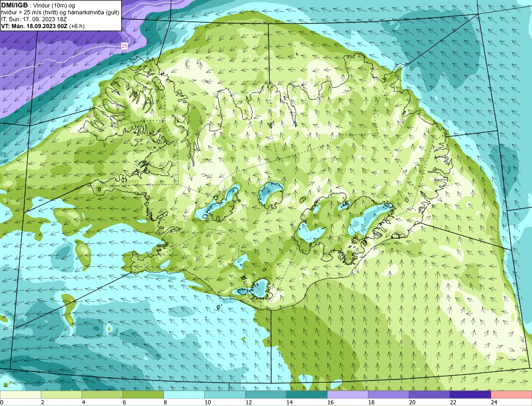The image size is (532, 406).
Task: Pick the light cyan 8–10 m/s legend swatch
Action: coord(184,395)
